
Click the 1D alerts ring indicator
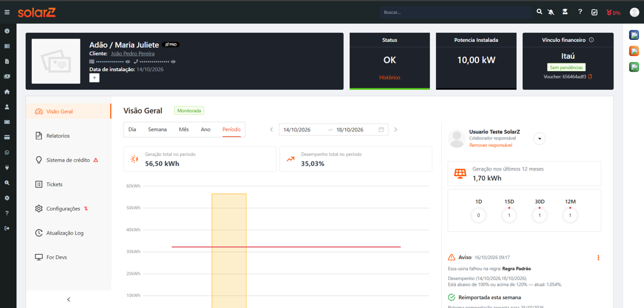479,215
